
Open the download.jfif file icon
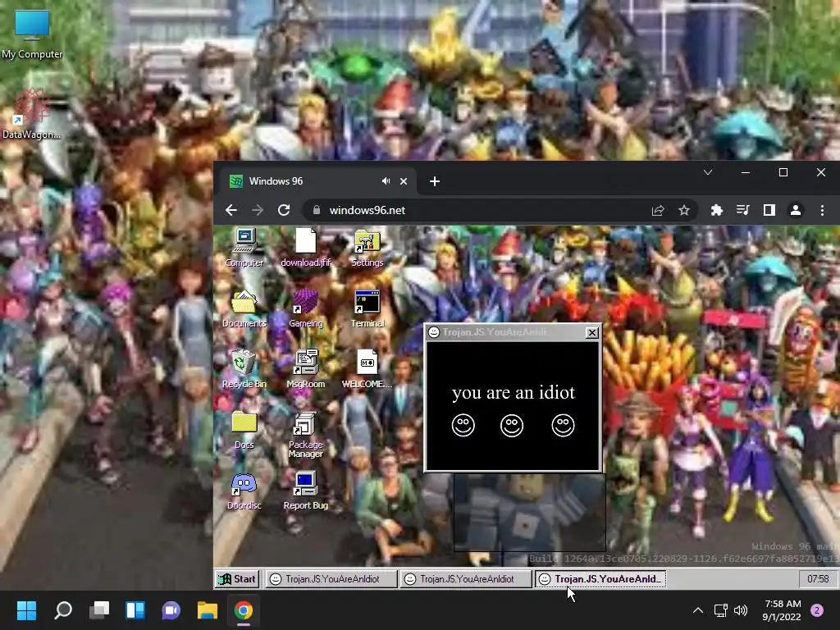click(306, 248)
